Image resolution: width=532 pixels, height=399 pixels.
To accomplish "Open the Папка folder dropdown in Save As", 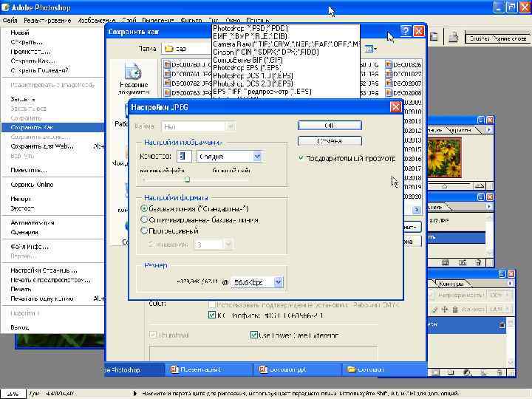I will pyautogui.click(x=187, y=49).
